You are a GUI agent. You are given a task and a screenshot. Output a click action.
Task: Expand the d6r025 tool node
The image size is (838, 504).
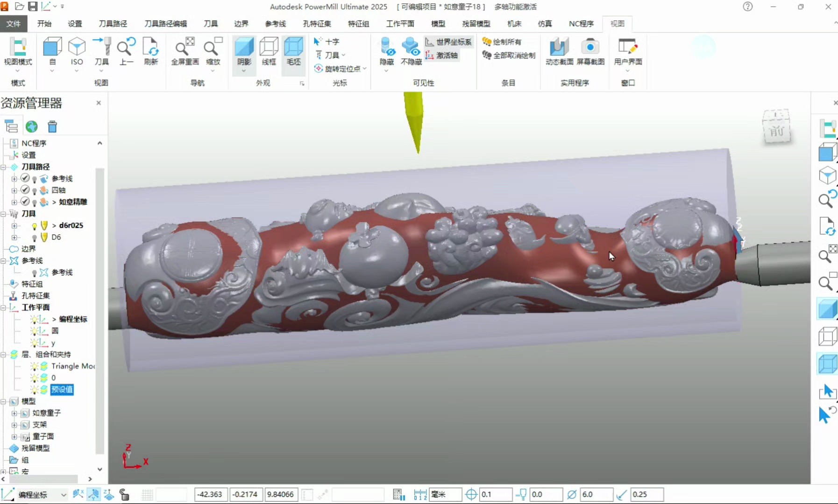pyautogui.click(x=14, y=226)
